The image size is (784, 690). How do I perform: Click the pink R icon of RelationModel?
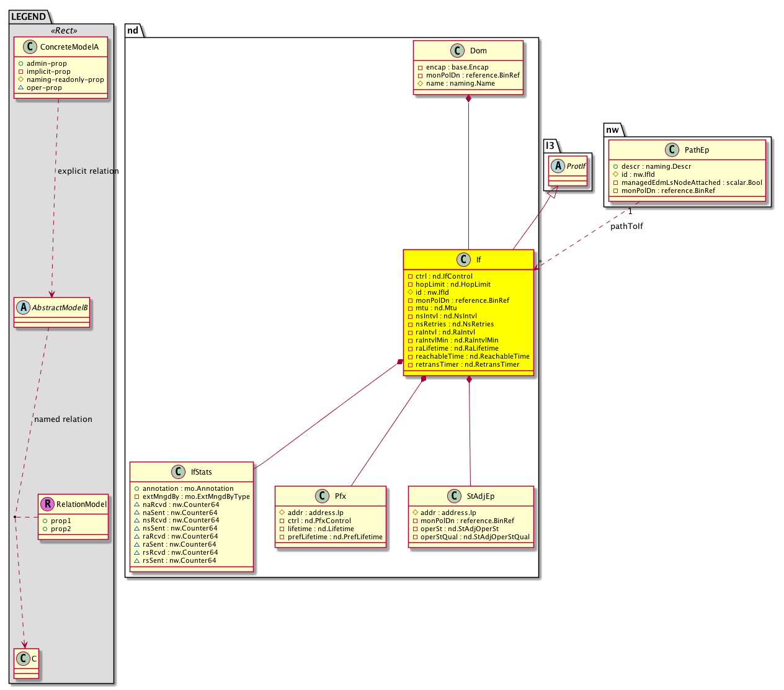47,504
